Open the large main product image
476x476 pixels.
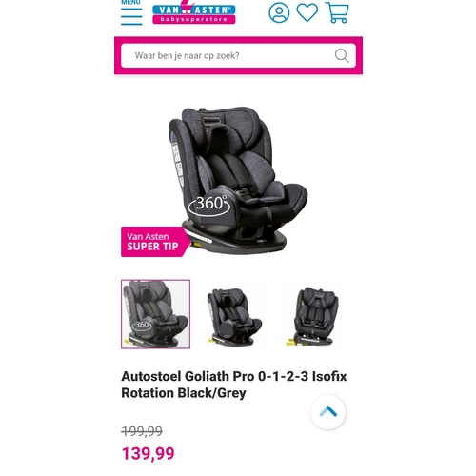238,180
